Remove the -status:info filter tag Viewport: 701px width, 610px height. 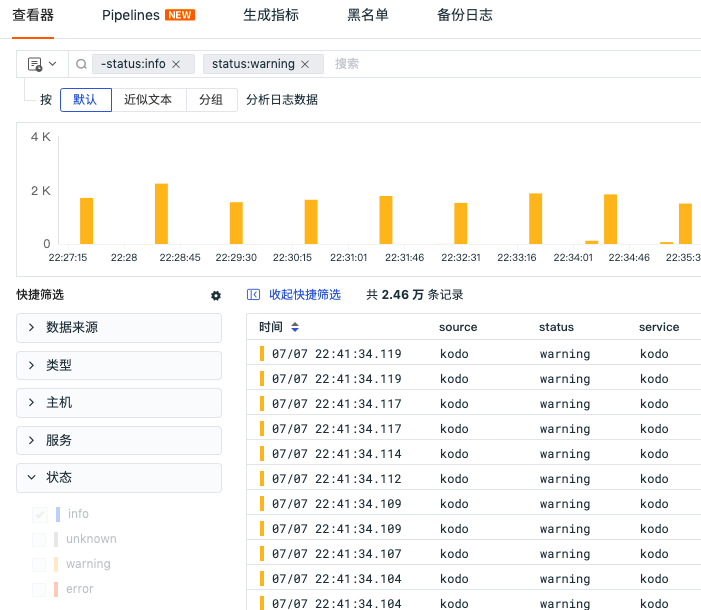coord(176,64)
